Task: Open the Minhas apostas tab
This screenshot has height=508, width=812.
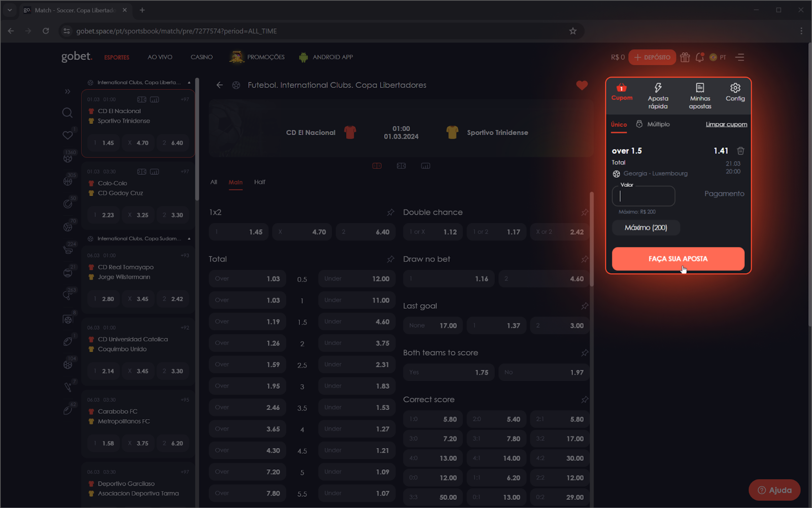Action: pos(700,96)
